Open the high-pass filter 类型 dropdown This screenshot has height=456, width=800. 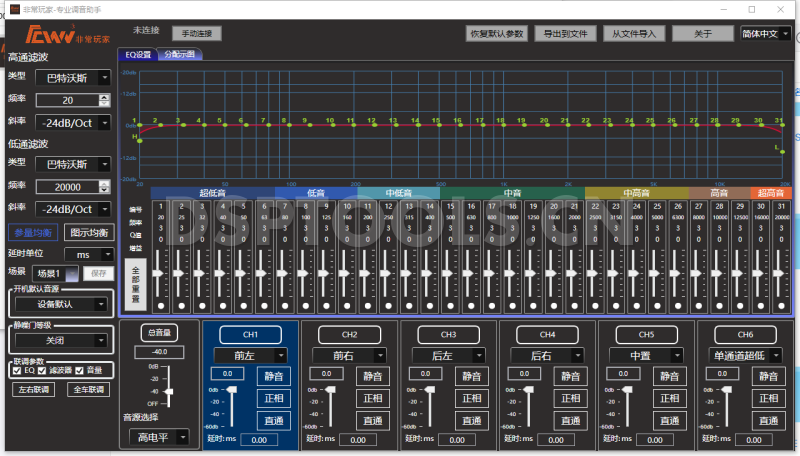(x=73, y=76)
